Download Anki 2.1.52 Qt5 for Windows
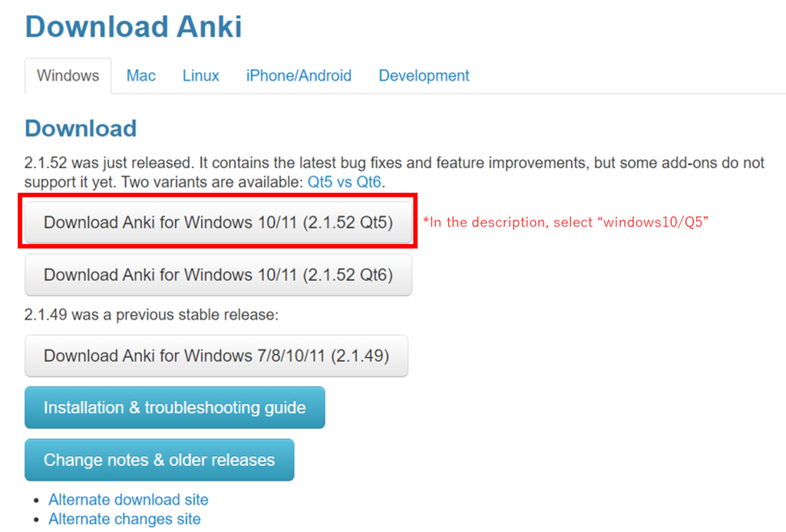The image size is (786, 532). coord(218,222)
